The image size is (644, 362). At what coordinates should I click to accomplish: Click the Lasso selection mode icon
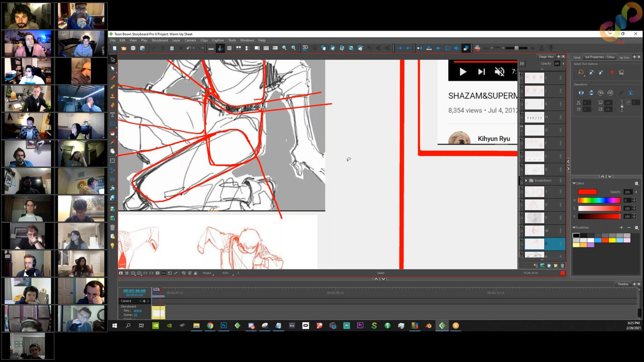[x=581, y=72]
